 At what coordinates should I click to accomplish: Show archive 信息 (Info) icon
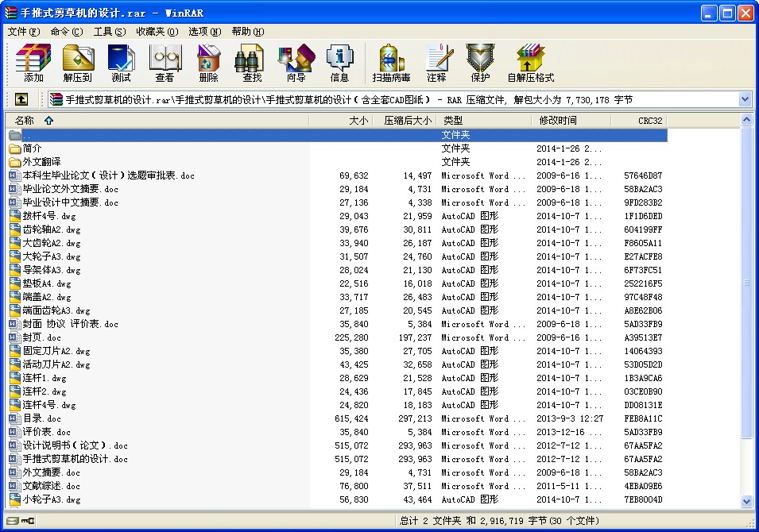(339, 64)
